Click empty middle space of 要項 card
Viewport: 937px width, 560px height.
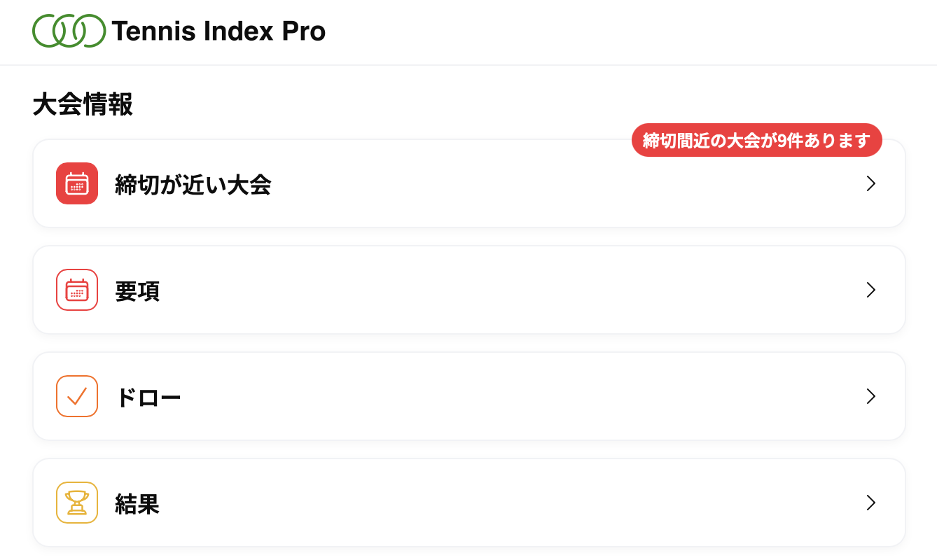pyautogui.click(x=490, y=290)
